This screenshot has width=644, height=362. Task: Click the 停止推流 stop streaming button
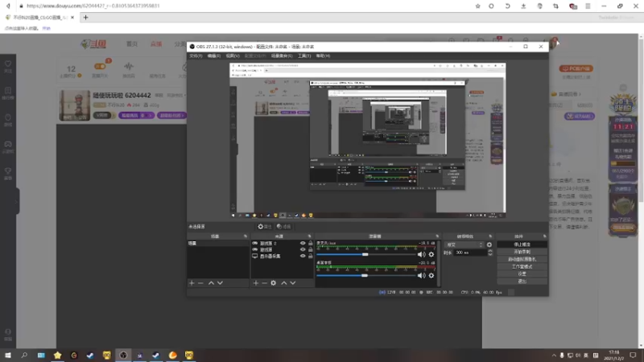(522, 245)
